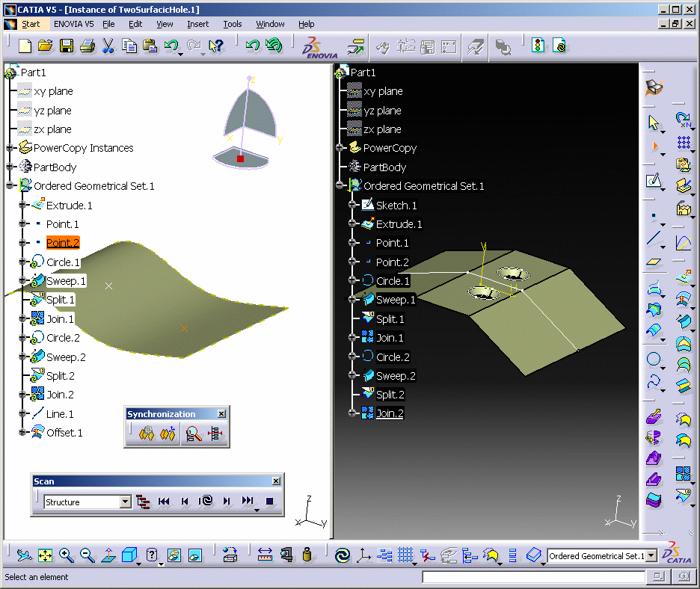Open the Tools menu
The width and height of the screenshot is (700, 589).
pos(233,24)
